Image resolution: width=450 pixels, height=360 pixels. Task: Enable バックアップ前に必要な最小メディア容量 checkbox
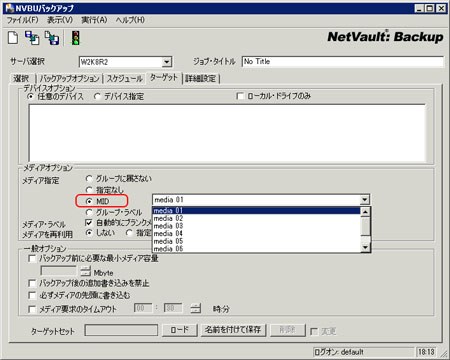32,259
